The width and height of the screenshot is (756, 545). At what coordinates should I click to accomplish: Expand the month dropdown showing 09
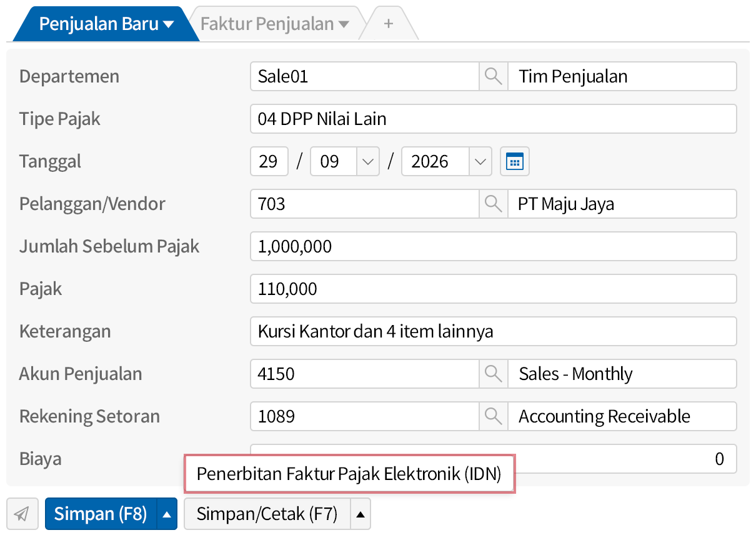tap(367, 161)
